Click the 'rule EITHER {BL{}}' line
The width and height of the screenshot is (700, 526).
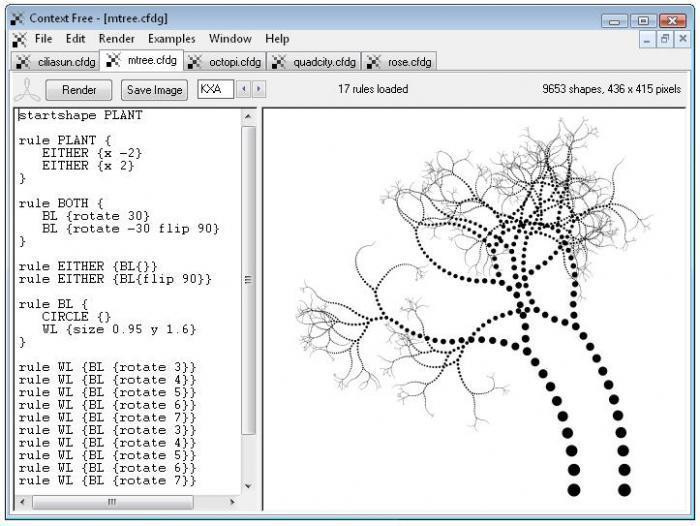(88, 267)
